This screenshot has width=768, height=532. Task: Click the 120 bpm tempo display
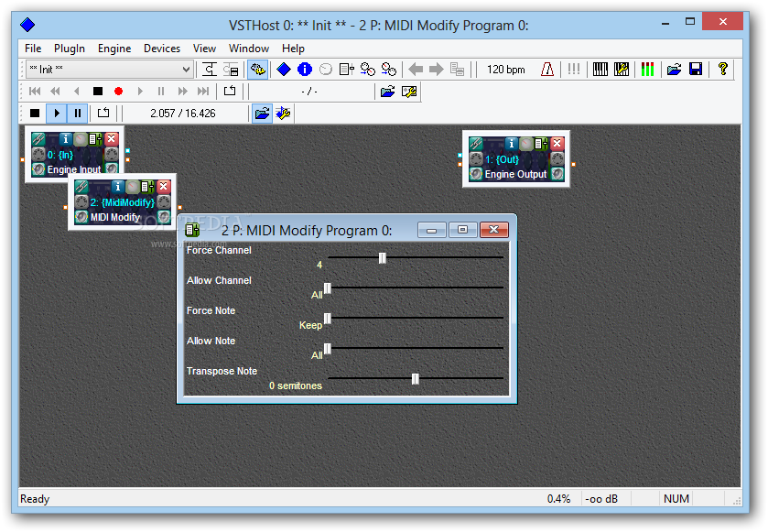pos(505,70)
